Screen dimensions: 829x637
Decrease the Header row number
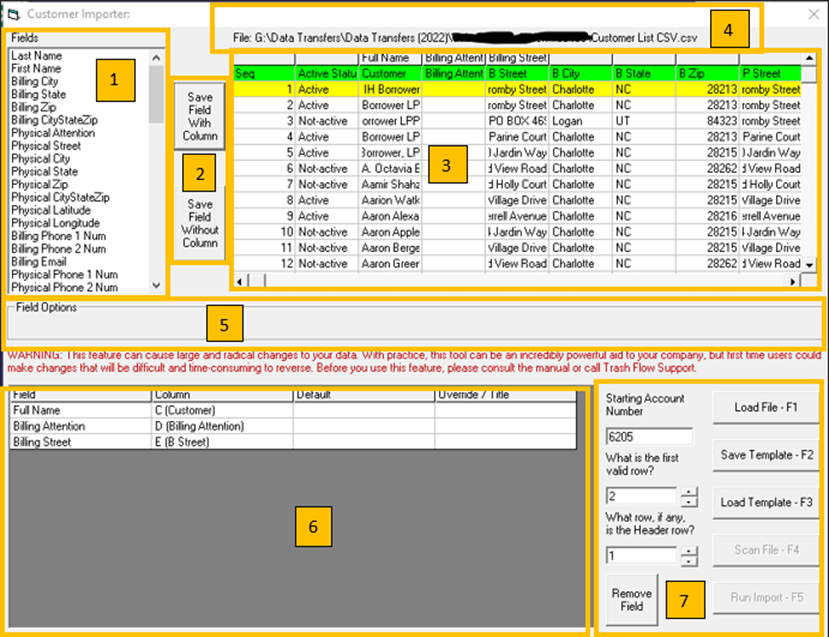click(x=689, y=562)
